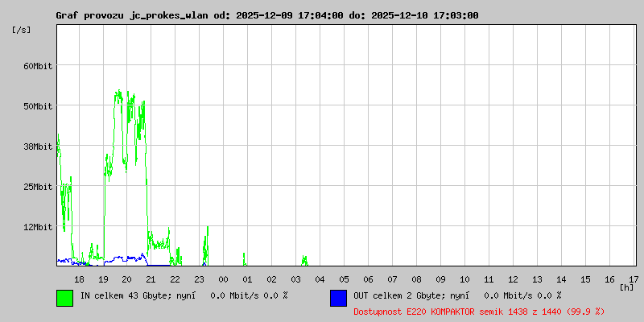Click the '15' hour label on x-axis
The image size is (644, 322).
[x=585, y=279]
